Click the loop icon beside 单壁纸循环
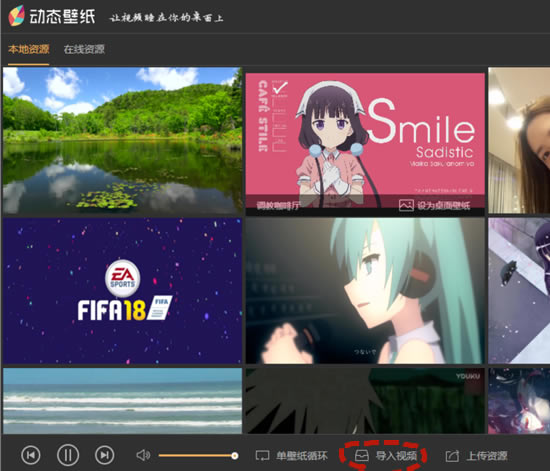 click(x=262, y=456)
